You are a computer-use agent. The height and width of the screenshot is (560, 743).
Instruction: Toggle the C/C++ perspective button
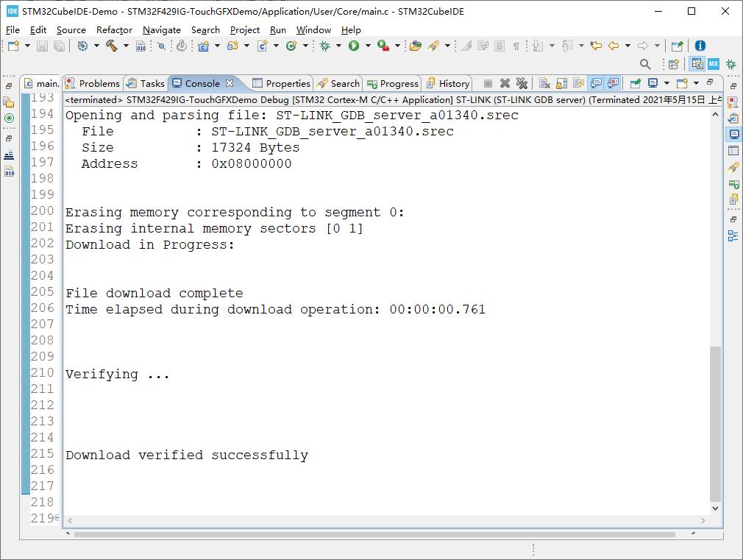[x=697, y=63]
